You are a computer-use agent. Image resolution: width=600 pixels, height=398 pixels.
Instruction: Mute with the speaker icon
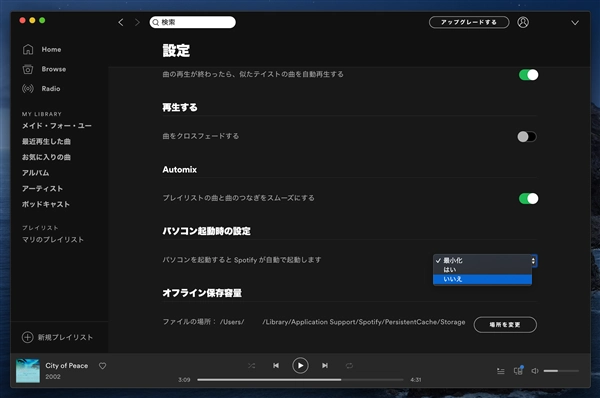point(535,371)
